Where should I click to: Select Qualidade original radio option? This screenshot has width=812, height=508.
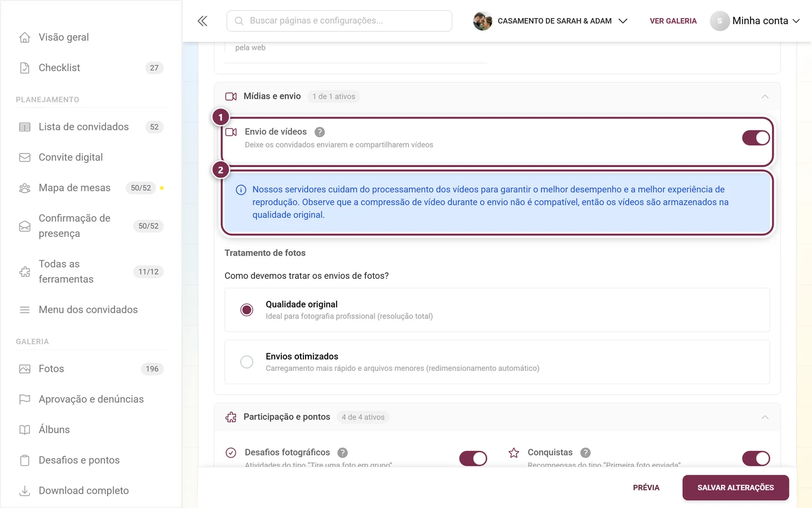pos(247,310)
